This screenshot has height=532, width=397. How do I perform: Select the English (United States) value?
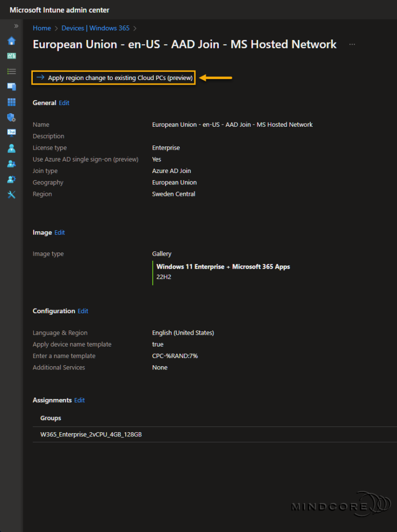tap(183, 333)
